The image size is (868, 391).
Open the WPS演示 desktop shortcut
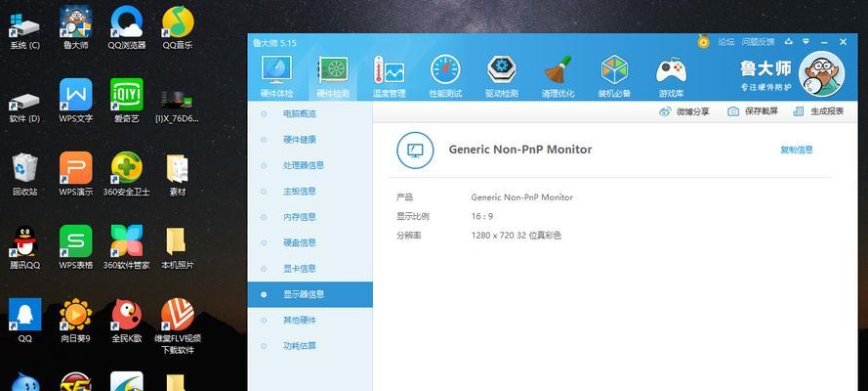tap(76, 174)
